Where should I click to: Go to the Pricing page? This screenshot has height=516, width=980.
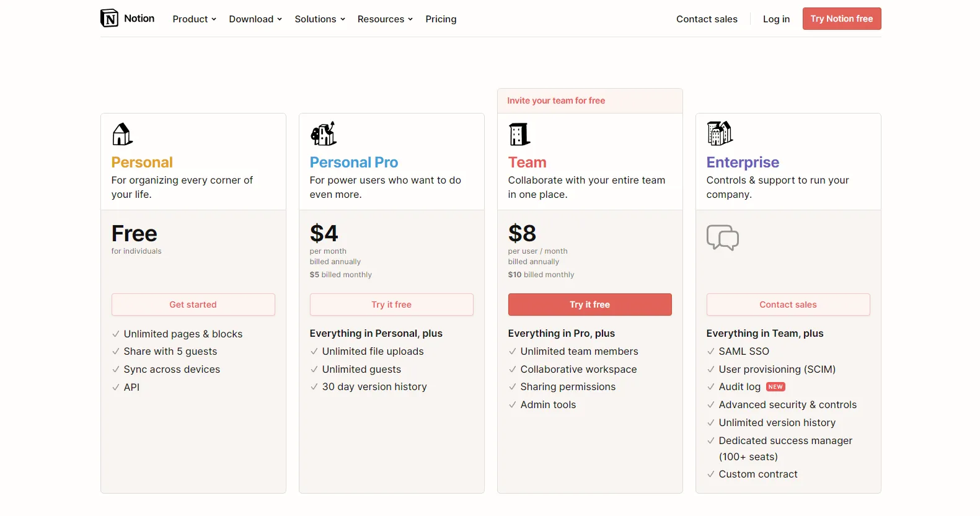tap(441, 19)
